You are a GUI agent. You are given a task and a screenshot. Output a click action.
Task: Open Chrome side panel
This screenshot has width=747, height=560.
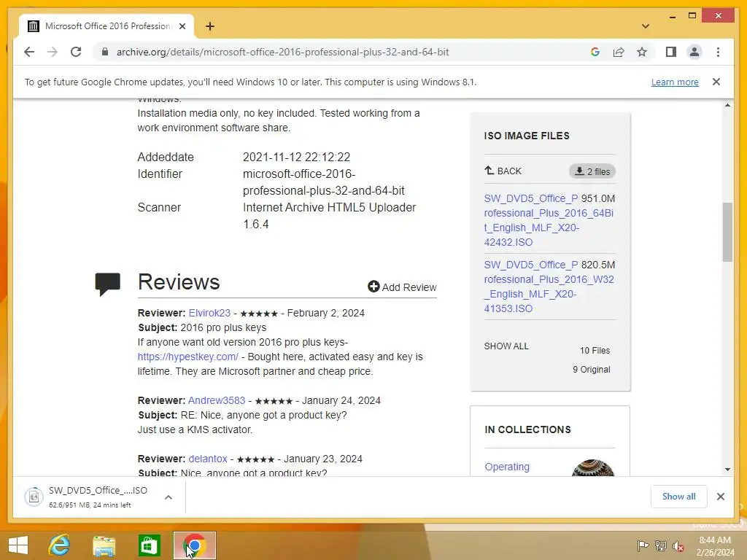(x=671, y=52)
